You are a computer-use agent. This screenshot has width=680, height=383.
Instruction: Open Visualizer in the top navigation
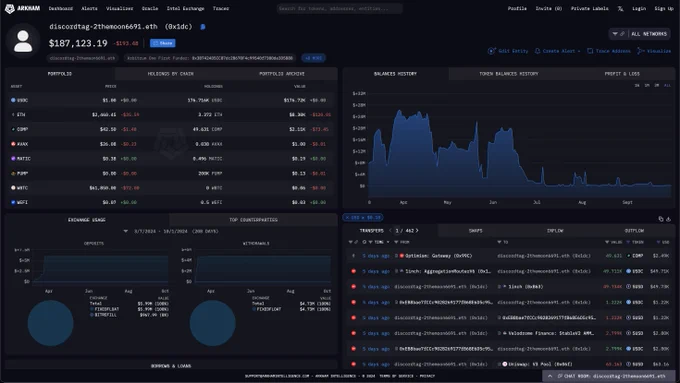(120, 9)
